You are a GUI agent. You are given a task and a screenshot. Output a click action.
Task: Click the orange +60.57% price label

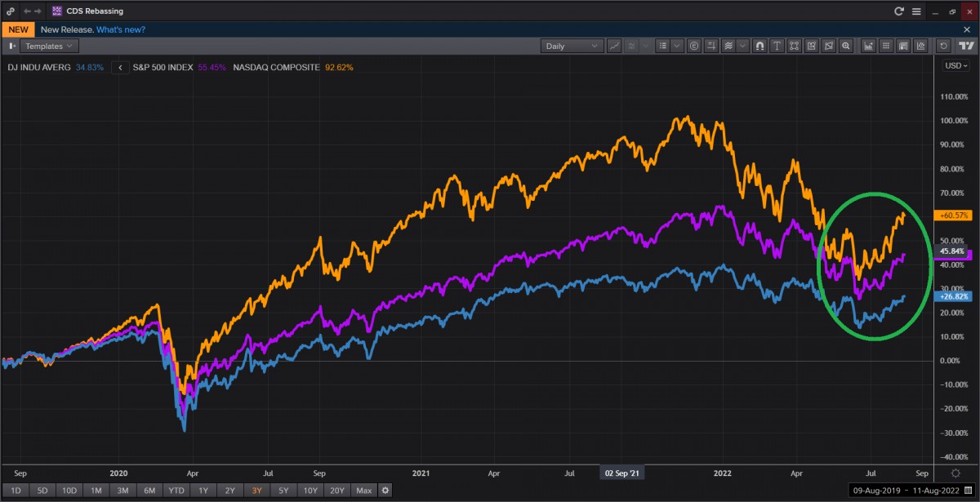[x=952, y=215]
